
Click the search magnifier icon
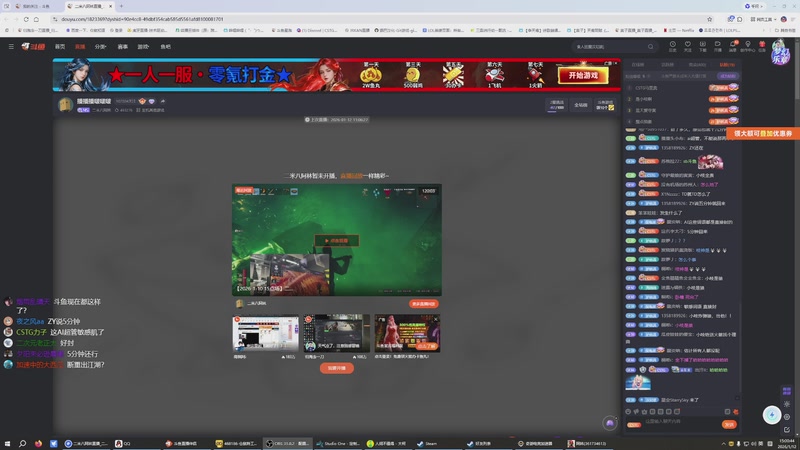tap(651, 46)
